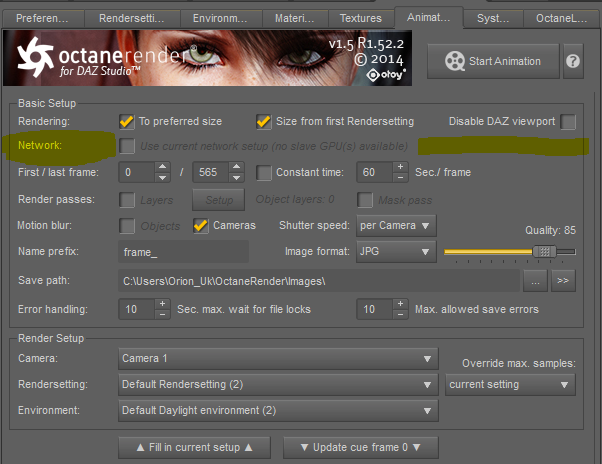Select the Animation tab
The width and height of the screenshot is (602, 464).
[428, 17]
